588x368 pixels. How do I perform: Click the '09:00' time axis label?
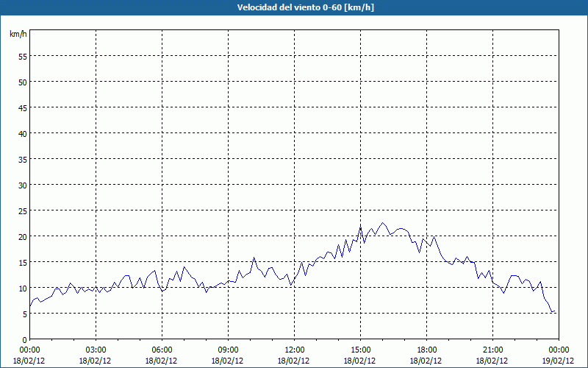pos(228,350)
